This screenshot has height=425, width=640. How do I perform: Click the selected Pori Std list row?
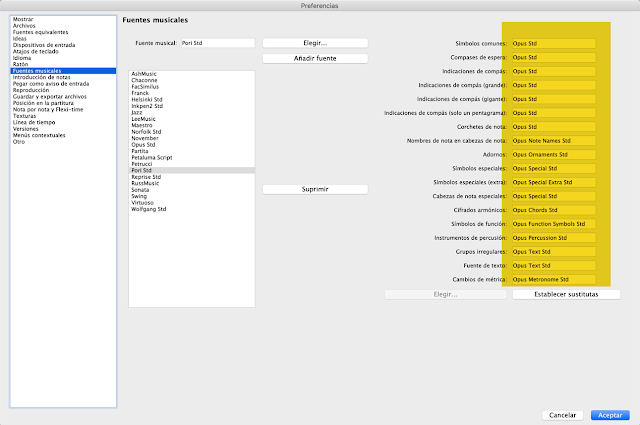tap(192, 171)
